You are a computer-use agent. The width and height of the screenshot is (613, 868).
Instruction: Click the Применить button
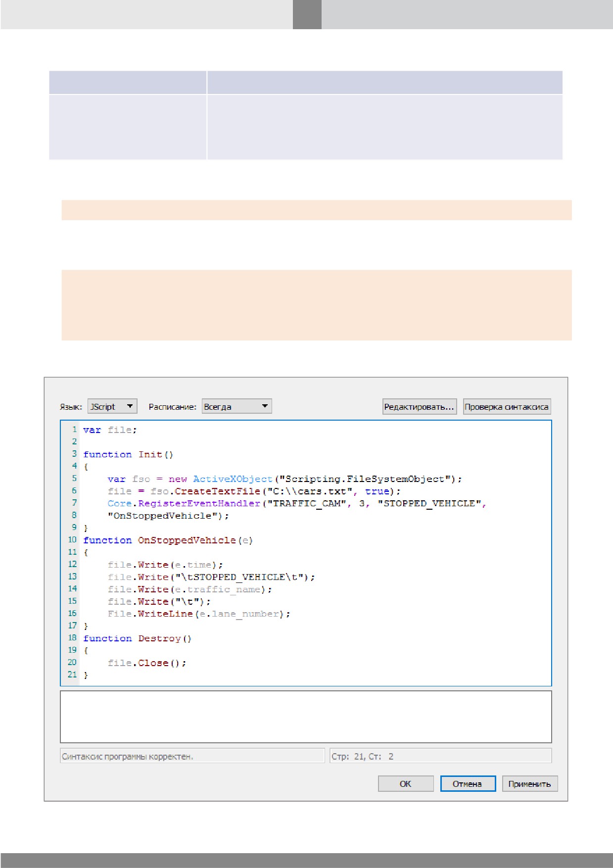530,784
